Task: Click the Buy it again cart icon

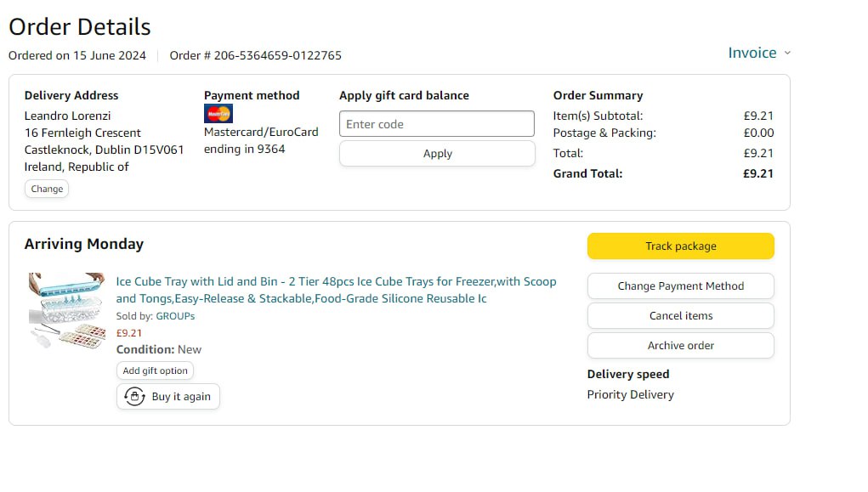Action: (134, 397)
